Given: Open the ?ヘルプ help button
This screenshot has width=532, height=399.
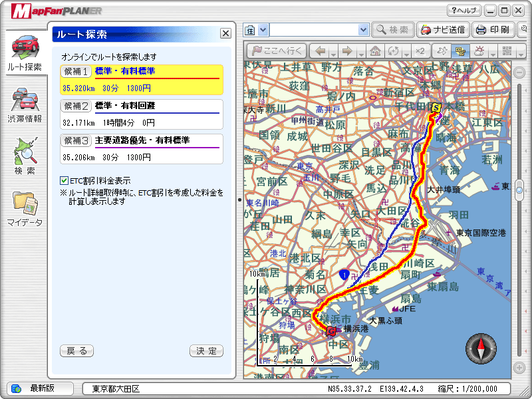Looking at the screenshot, I should [x=464, y=10].
